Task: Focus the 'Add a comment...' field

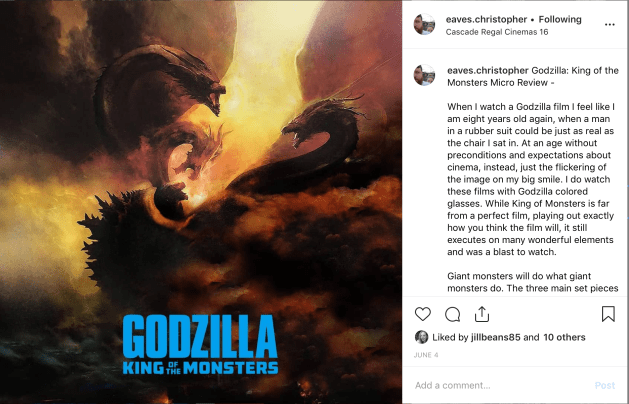Action: pos(495,385)
